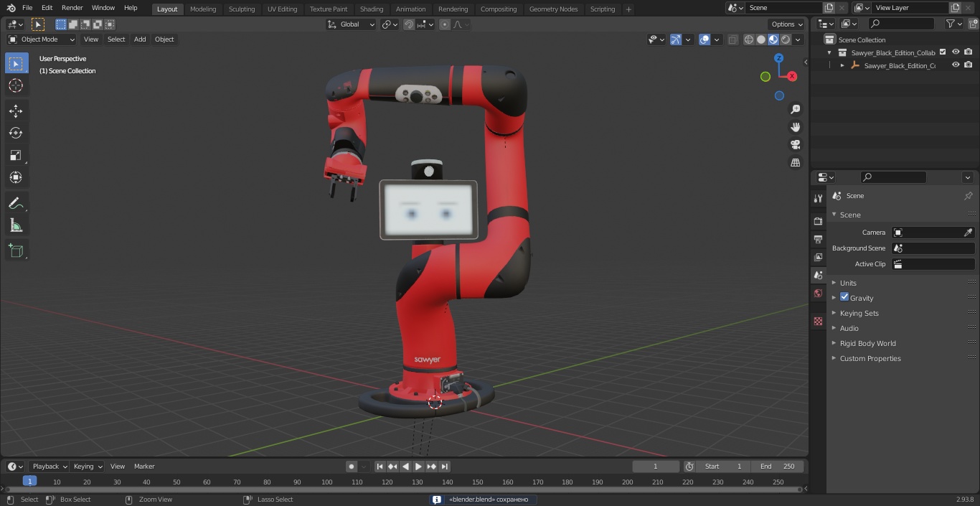The width and height of the screenshot is (980, 506).
Task: Open the Keying dropdown in timeline
Action: [x=88, y=467]
